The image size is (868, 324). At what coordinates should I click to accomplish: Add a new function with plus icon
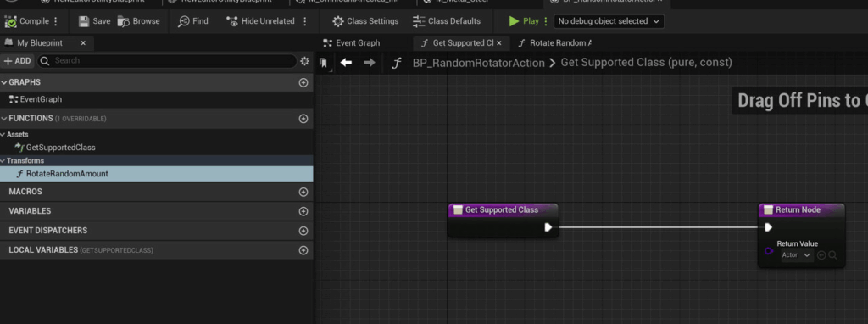(x=303, y=119)
